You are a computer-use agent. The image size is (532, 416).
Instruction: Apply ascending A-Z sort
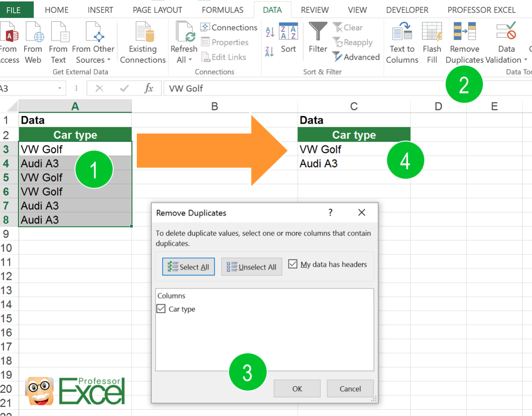[269, 32]
